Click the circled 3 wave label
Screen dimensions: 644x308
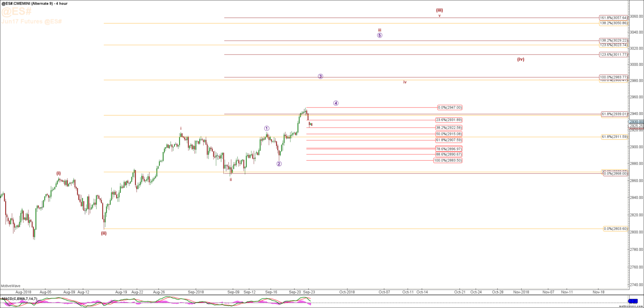pos(320,76)
